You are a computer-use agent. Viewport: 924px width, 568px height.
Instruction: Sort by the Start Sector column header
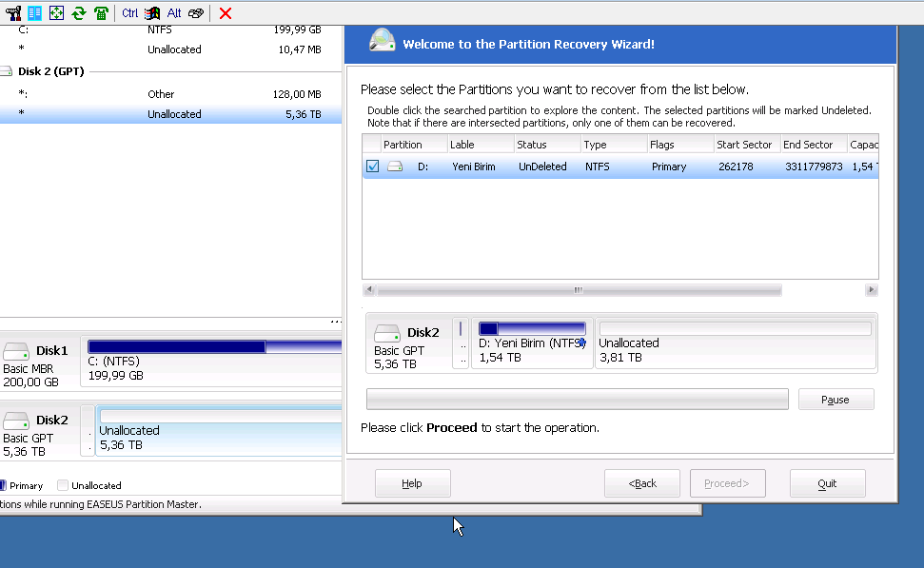746,145
